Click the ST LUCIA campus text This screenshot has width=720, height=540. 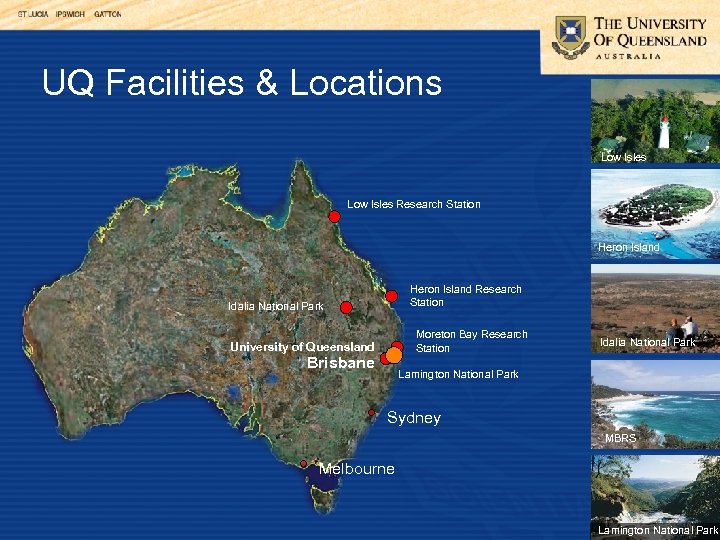pyautogui.click(x=33, y=14)
